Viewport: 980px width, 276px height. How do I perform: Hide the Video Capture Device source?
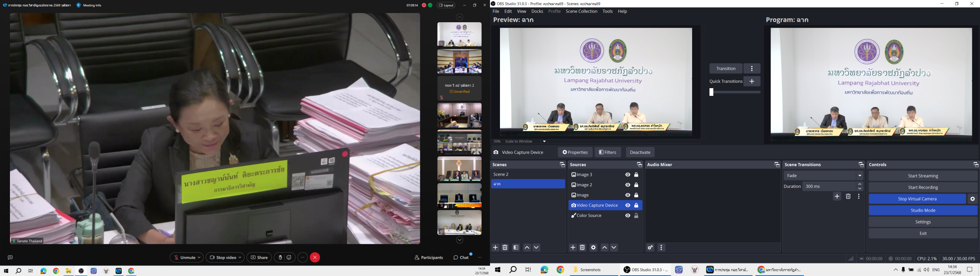point(628,205)
